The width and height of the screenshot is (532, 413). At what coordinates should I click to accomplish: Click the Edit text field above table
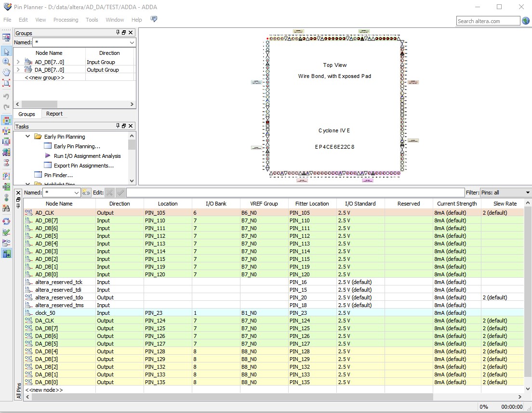pos(295,193)
